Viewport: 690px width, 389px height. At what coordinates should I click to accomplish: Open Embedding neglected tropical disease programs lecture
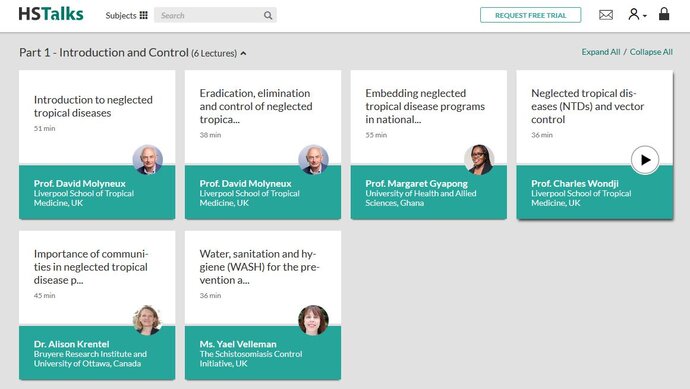coord(425,106)
